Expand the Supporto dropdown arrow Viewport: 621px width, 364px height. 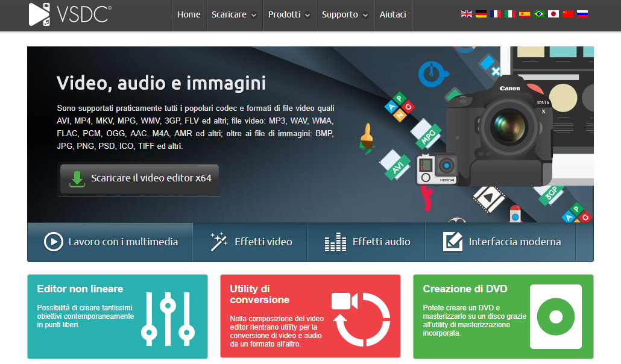click(x=365, y=16)
